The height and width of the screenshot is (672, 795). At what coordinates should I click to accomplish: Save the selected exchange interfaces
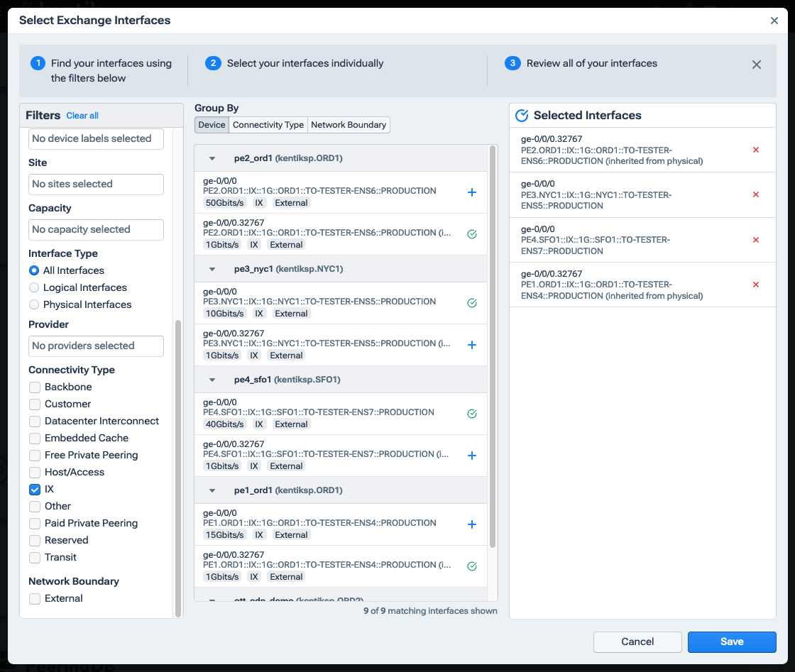click(x=732, y=641)
